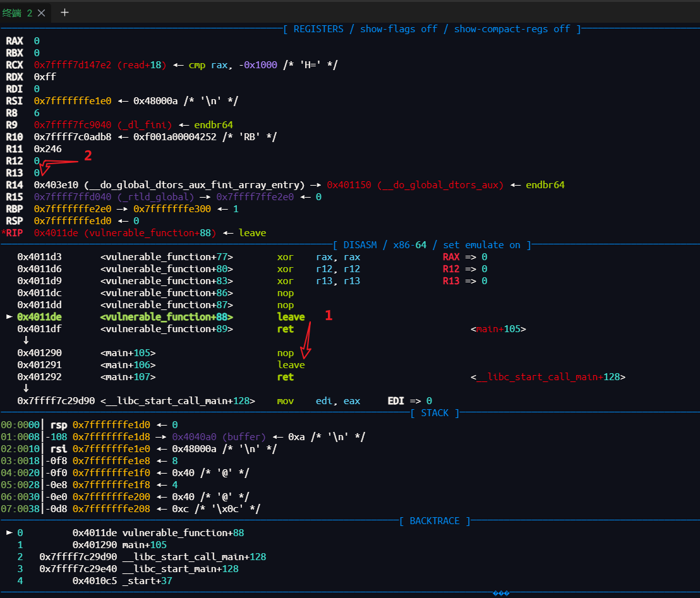Viewport: 700px width, 598px height.
Task: Click the ret at vulnerable_function+89
Action: [x=286, y=330]
